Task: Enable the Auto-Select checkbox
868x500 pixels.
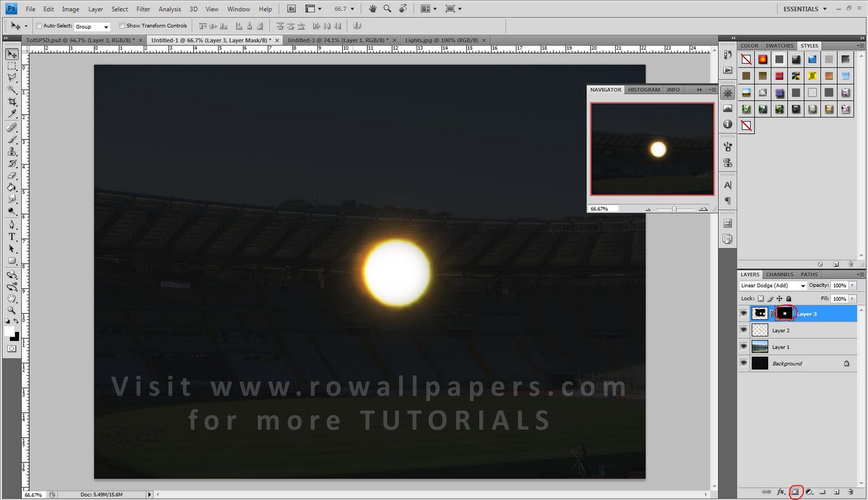Action: [39, 26]
